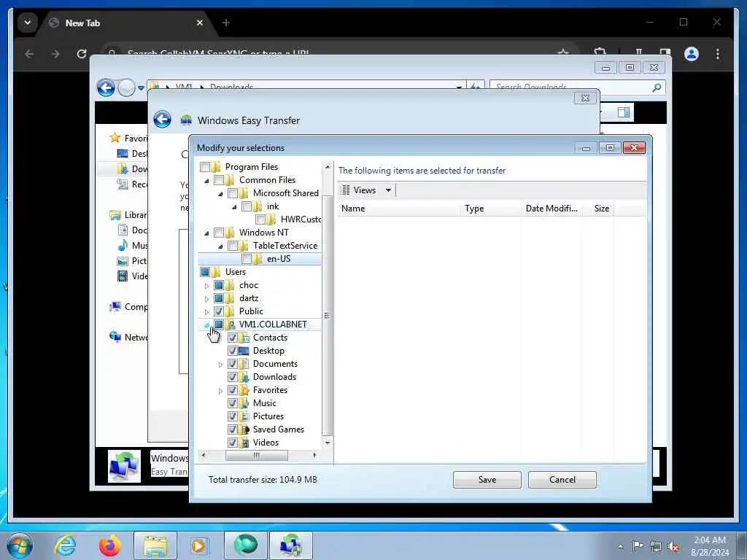Expand the Documents subfolder node
This screenshot has height=560, width=747.
pyautogui.click(x=220, y=365)
